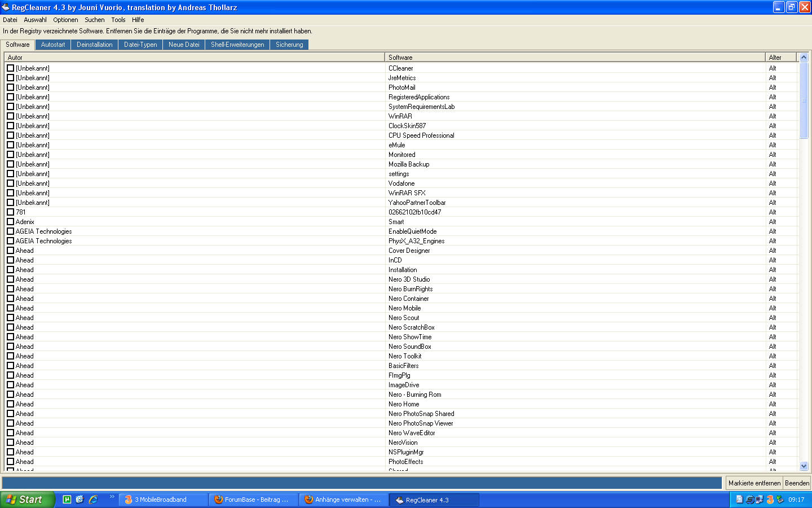Open the Optionen menu
This screenshot has width=812, height=508.
pos(65,20)
